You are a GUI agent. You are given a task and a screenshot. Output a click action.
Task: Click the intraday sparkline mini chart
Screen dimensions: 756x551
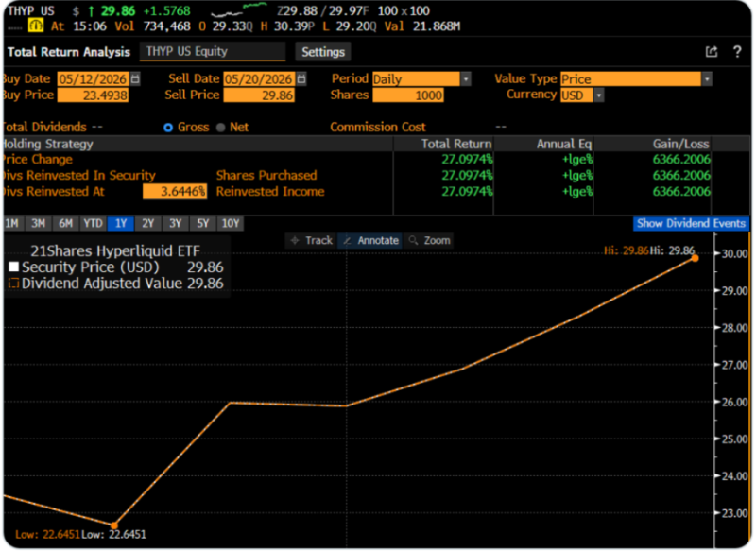pos(239,9)
